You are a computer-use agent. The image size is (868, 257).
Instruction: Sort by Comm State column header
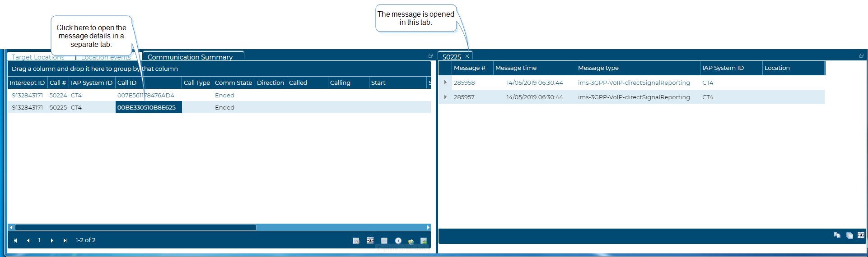[x=233, y=83]
